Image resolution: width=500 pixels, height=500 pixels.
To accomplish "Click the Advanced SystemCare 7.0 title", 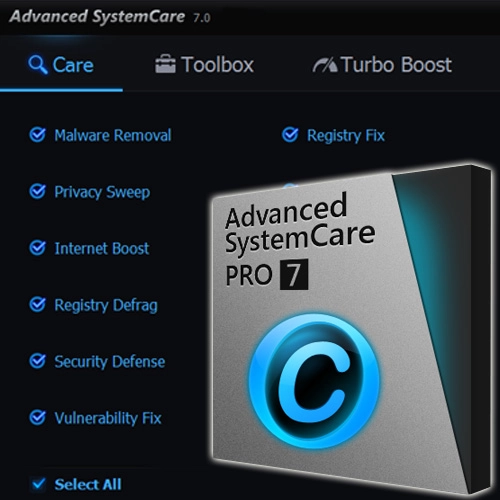I will 110,17.
